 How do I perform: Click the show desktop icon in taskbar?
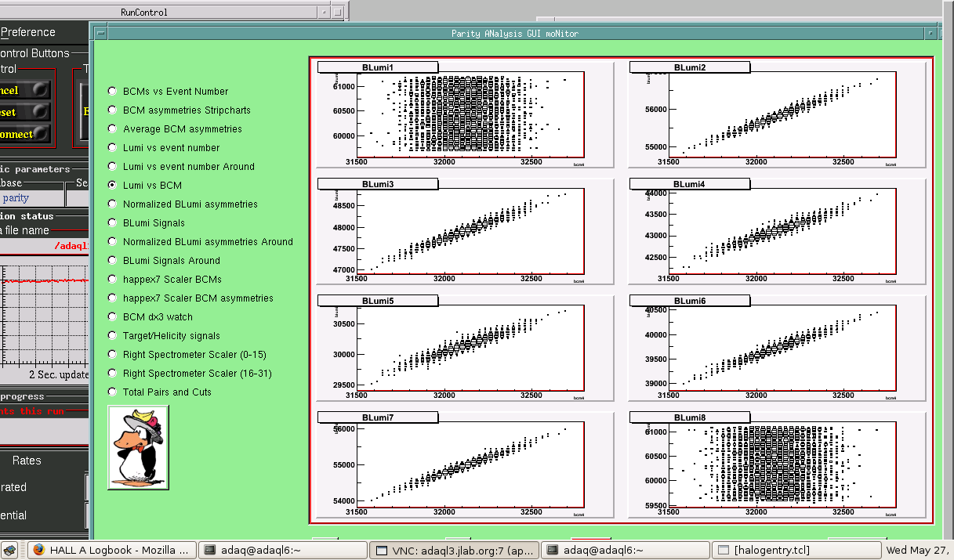point(10,550)
